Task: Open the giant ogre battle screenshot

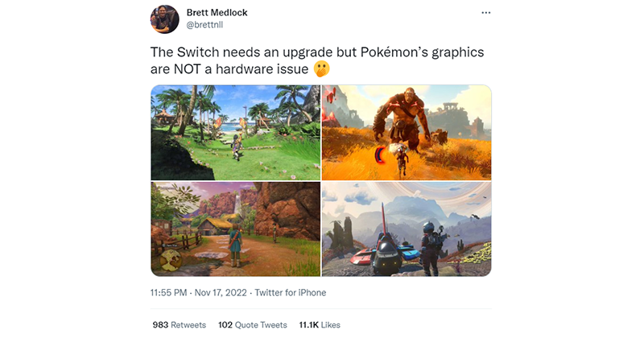Action: (x=407, y=133)
